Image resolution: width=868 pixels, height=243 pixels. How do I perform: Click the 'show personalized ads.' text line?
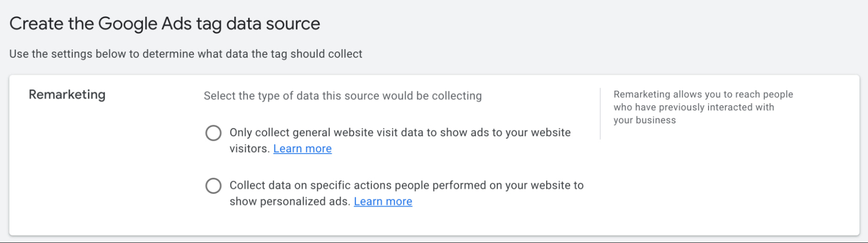[x=290, y=202]
